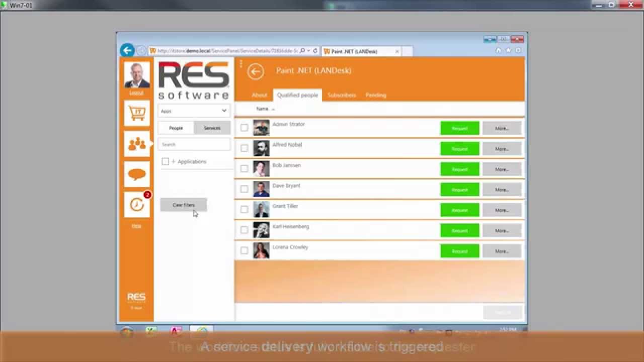Tick the checkbox for Lorena Crowley
Viewport: 644px width, 362px height.
(245, 251)
